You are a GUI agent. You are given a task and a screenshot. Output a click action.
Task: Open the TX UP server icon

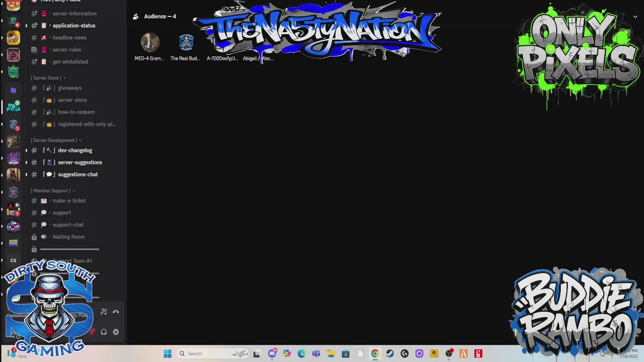click(x=14, y=226)
